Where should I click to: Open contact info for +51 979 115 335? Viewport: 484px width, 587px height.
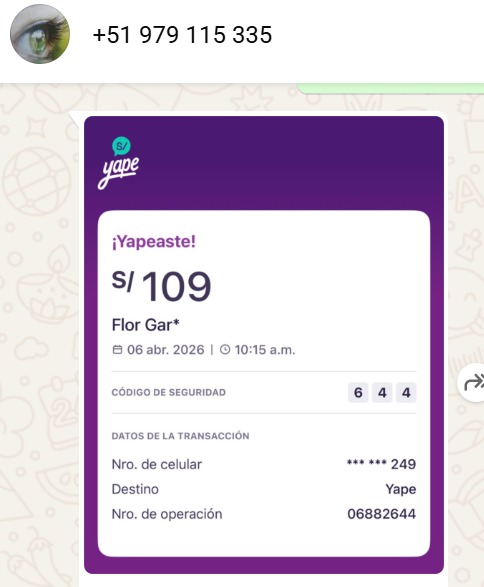[182, 34]
